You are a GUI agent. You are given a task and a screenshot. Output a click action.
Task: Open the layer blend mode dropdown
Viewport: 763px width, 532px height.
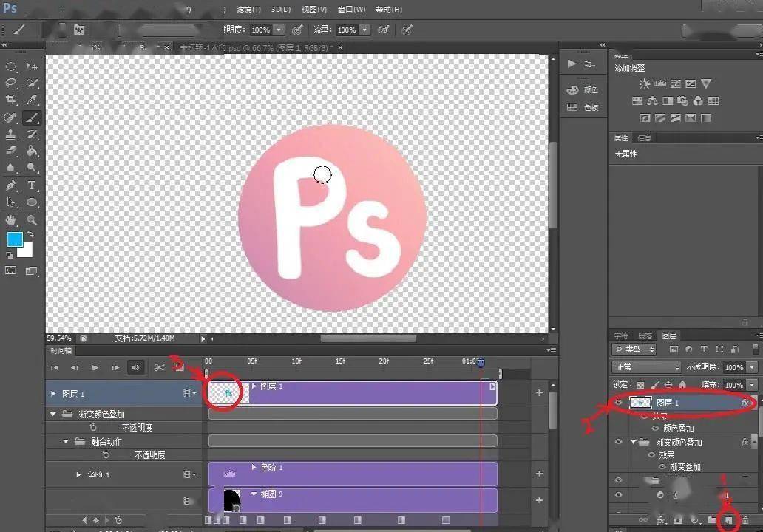(646, 366)
